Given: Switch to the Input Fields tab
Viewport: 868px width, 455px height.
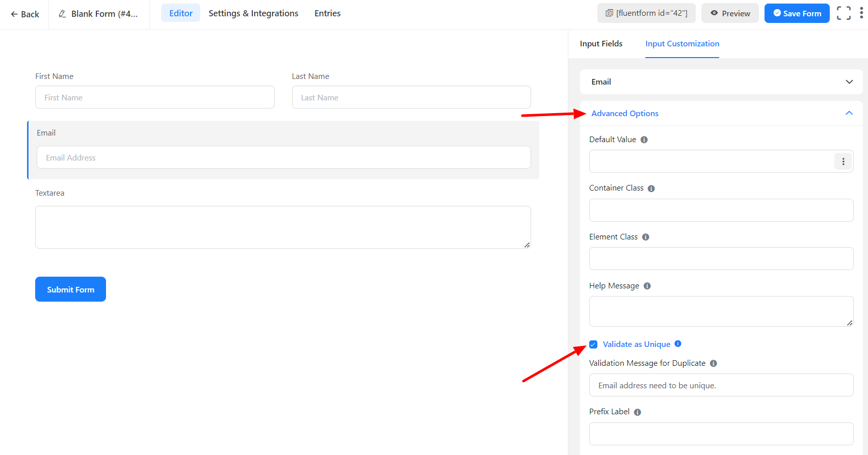Looking at the screenshot, I should (x=601, y=44).
